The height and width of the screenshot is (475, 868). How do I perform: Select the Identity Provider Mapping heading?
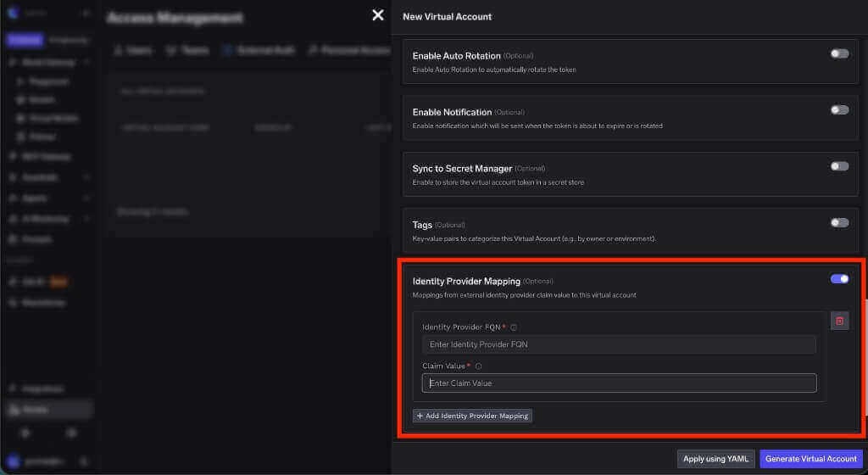point(466,282)
